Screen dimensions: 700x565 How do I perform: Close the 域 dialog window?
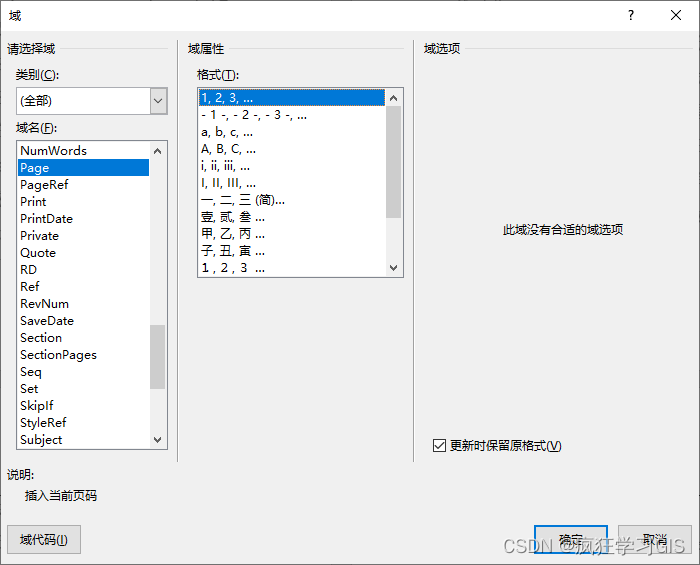(x=676, y=16)
